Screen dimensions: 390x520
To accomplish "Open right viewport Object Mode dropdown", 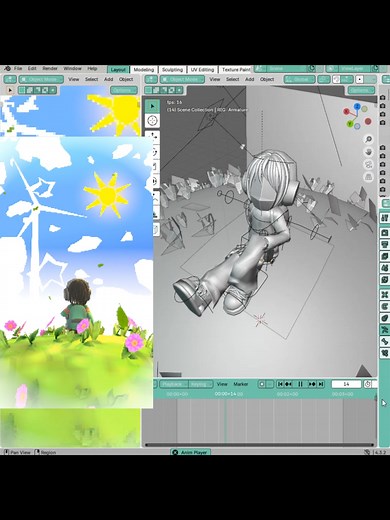I will point(182,79).
